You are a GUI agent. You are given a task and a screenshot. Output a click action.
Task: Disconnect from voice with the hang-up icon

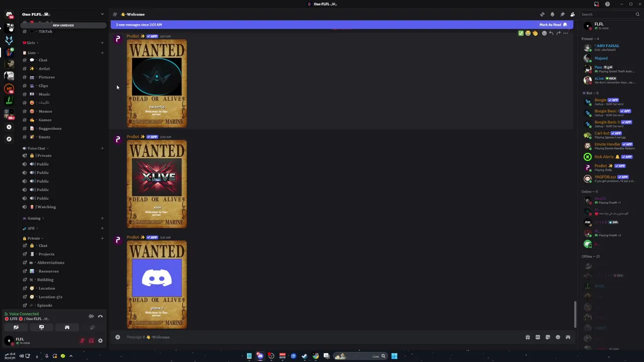[100, 316]
